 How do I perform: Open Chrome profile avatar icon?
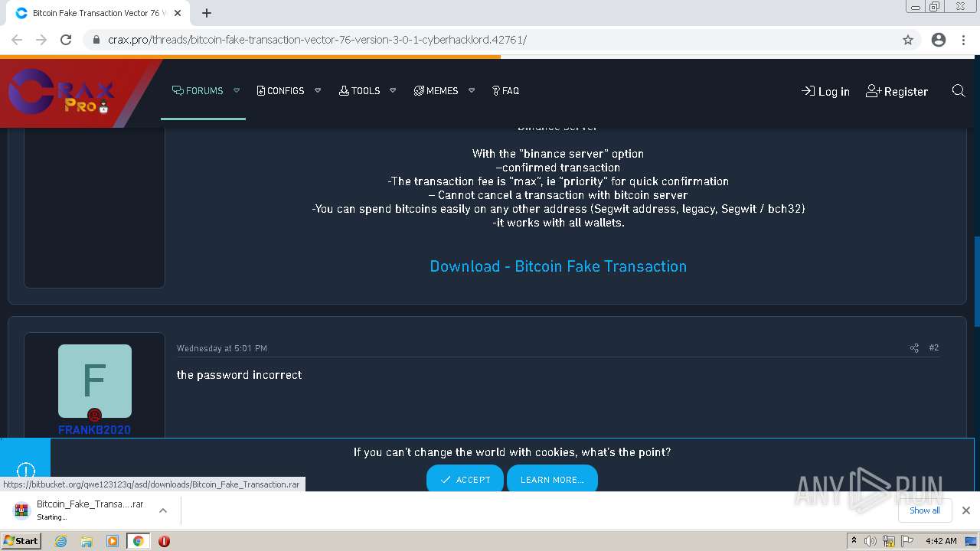(939, 40)
